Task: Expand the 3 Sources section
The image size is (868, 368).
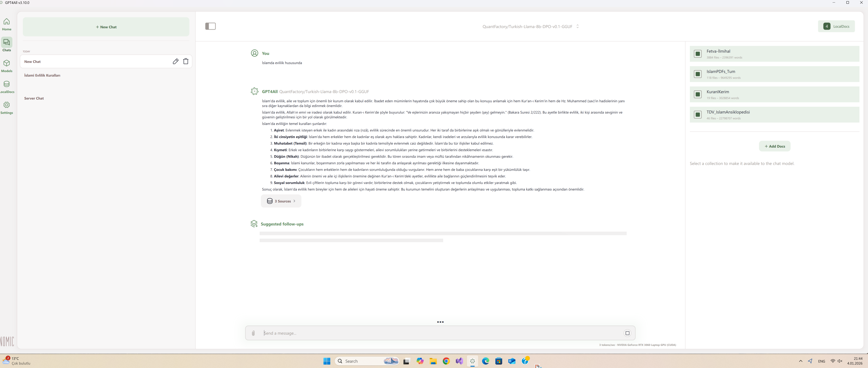Action: [281, 201]
